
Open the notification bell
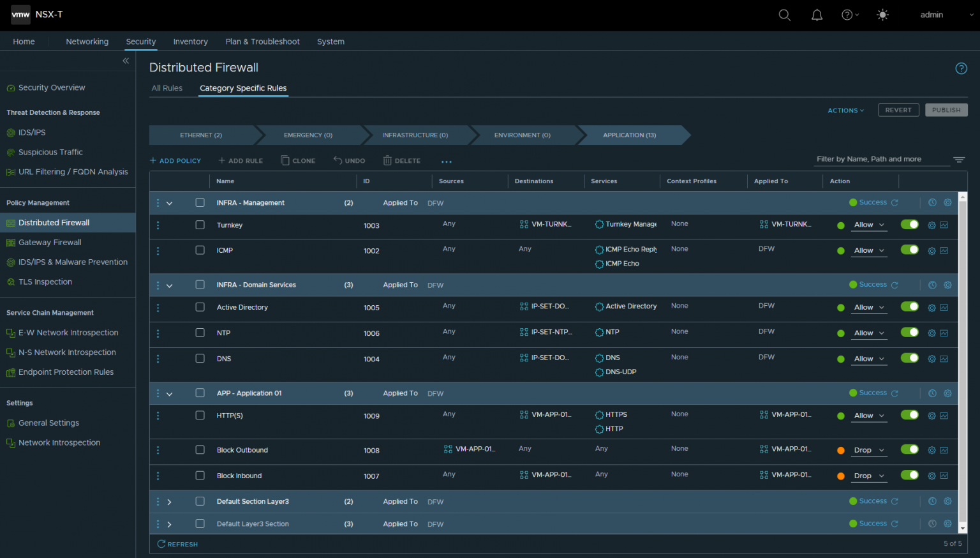[817, 15]
